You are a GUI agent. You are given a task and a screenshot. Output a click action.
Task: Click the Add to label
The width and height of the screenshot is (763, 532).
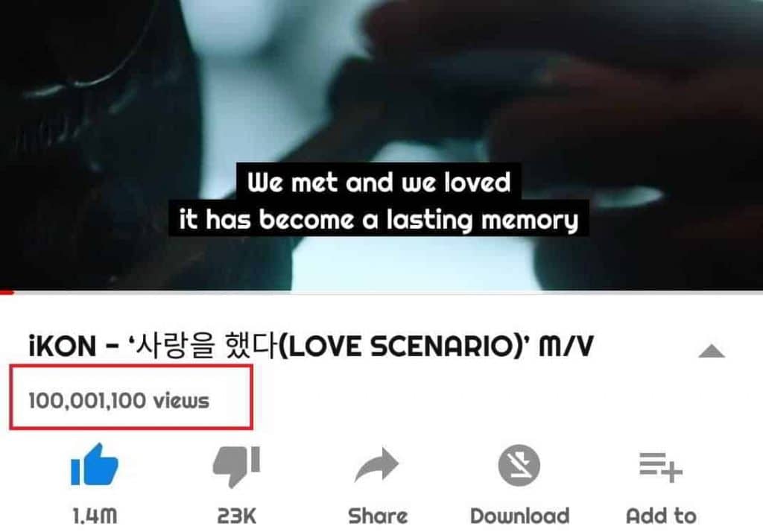pos(661,516)
